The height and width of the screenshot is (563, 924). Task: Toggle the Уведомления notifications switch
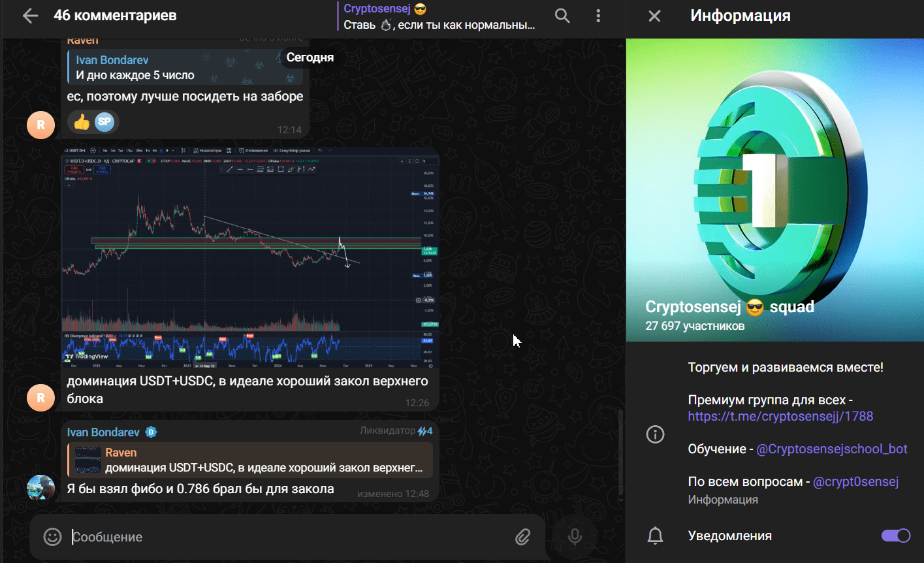point(896,536)
